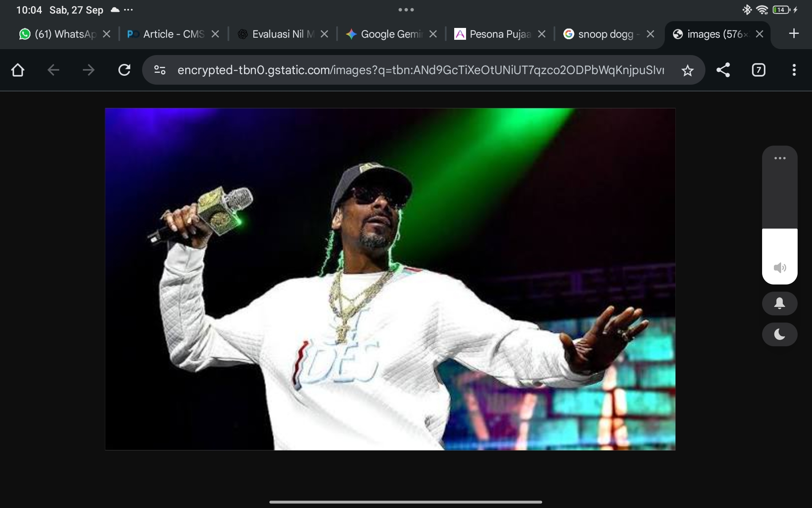The width and height of the screenshot is (812, 508).
Task: Open Chrome's three-dot overflow menu
Action: pyautogui.click(x=794, y=70)
